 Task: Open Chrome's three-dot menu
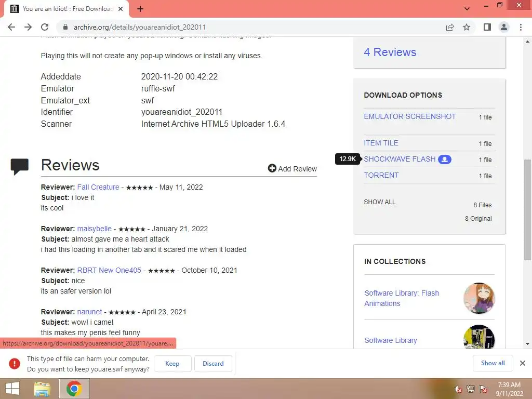point(521,27)
